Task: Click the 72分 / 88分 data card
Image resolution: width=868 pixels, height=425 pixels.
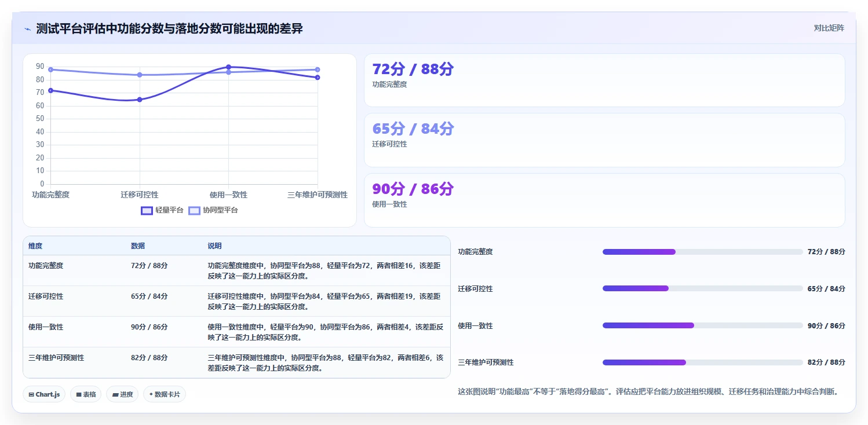Action: (x=604, y=80)
